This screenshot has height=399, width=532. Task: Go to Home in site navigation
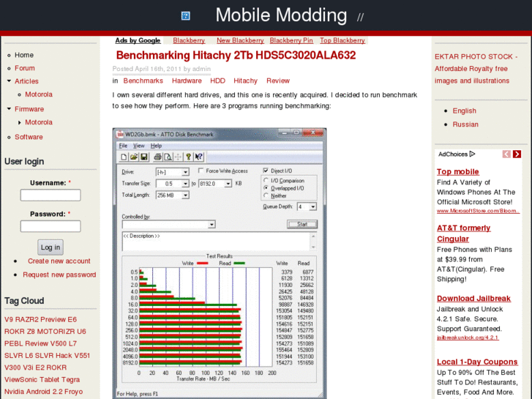24,55
